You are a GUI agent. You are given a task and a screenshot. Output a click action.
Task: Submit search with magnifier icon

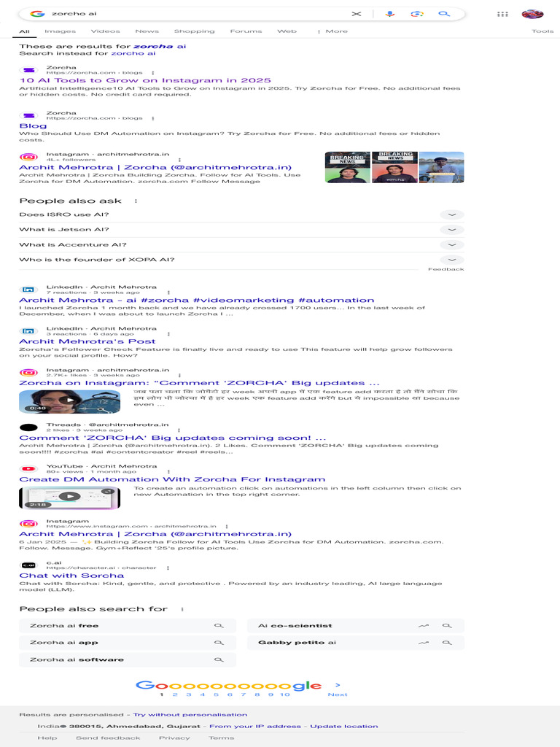(444, 14)
